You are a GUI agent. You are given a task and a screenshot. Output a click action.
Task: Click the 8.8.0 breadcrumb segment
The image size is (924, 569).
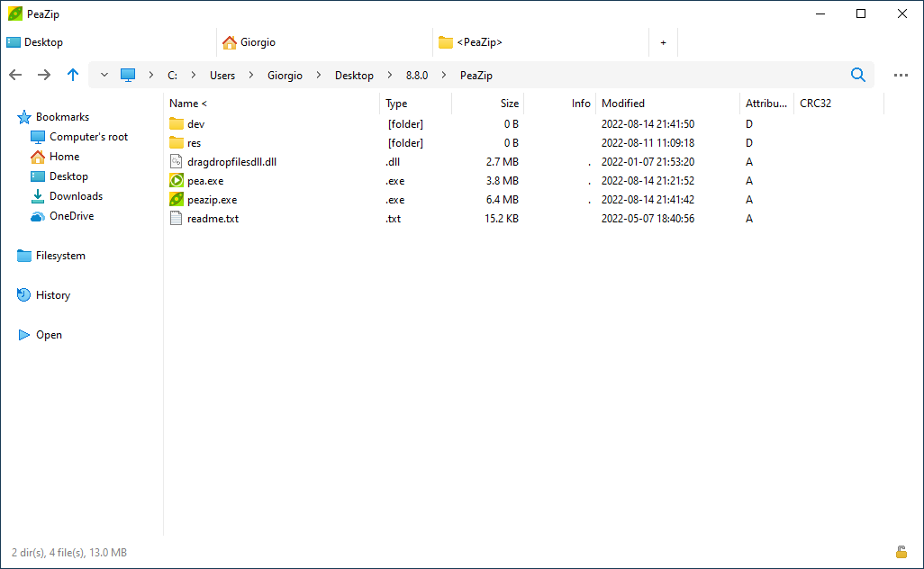(x=417, y=76)
